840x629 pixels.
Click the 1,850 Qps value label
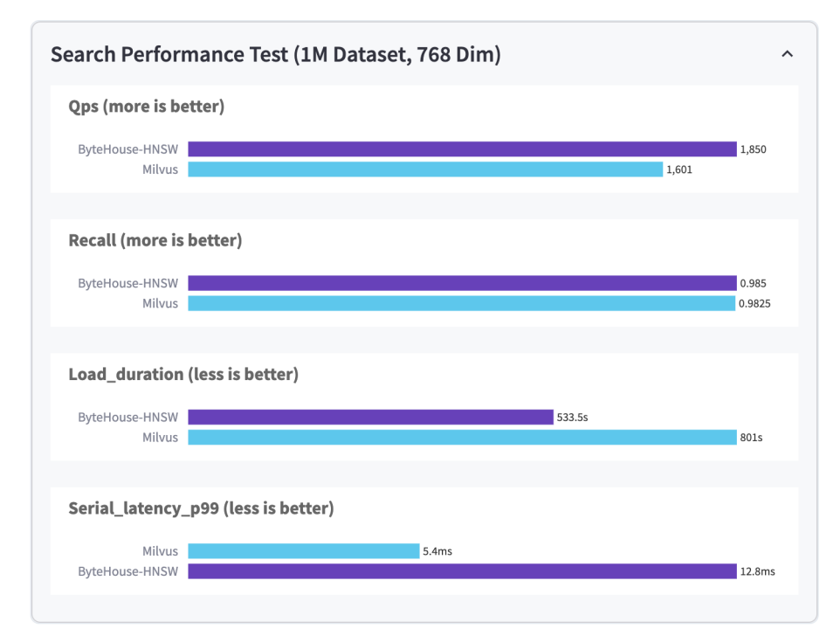point(753,149)
